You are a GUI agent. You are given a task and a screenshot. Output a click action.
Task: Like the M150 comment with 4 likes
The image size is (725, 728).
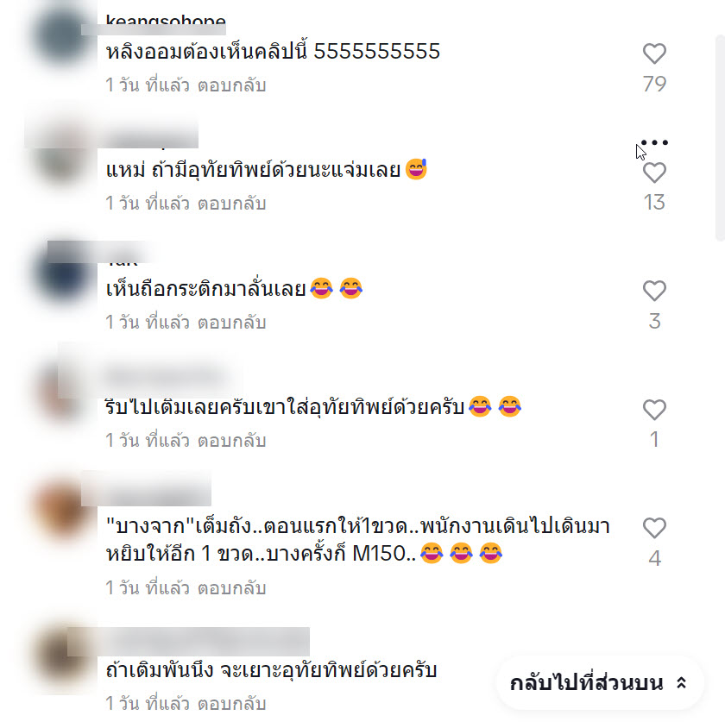click(x=654, y=528)
